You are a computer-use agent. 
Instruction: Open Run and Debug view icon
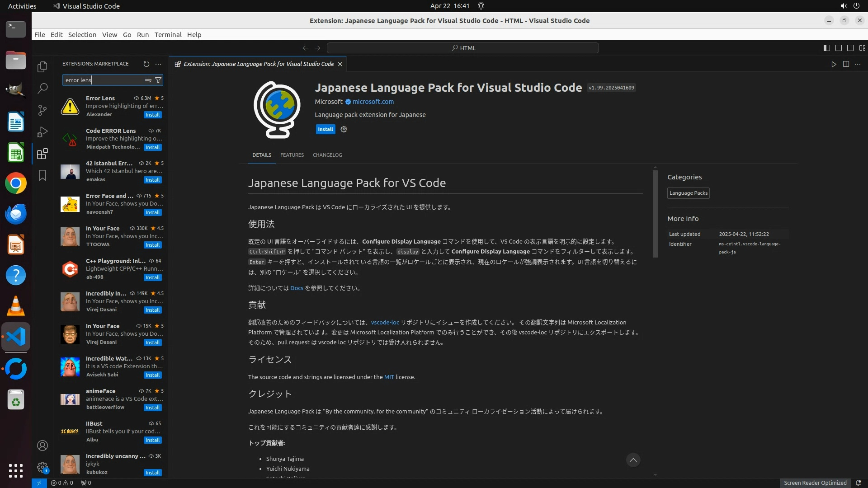(42, 132)
